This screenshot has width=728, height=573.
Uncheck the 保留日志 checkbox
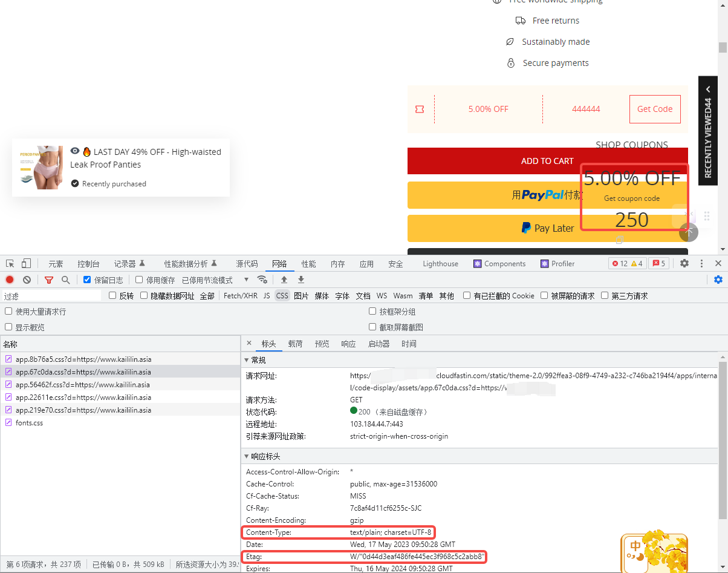pyautogui.click(x=87, y=280)
